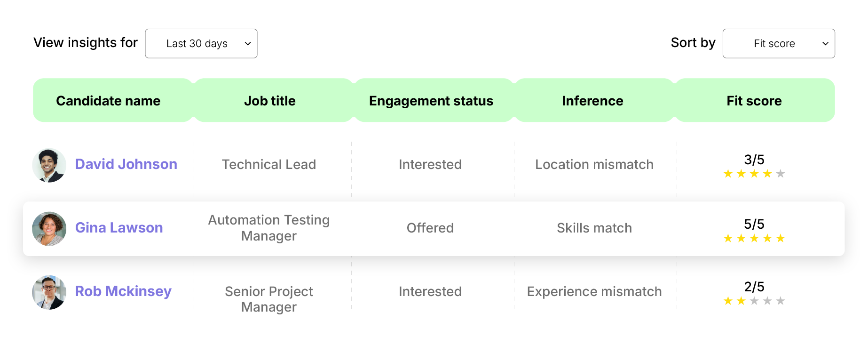Click the grayed star in David Johnson's rating
Screen dimensions: 868x337
tap(780, 174)
